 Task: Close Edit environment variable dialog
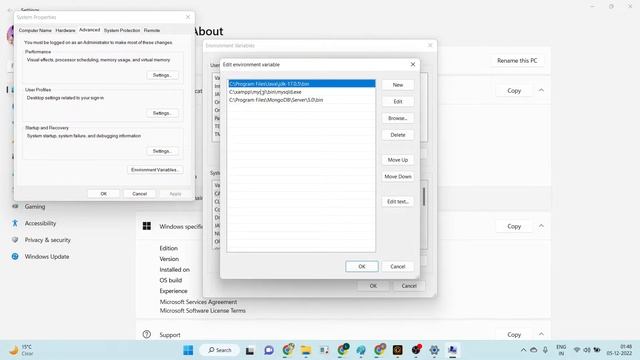(413, 64)
